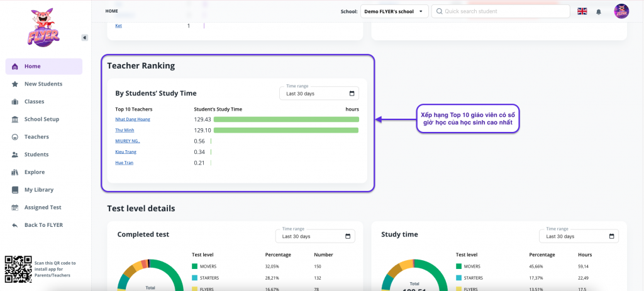This screenshot has height=291, width=644.
Task: Go to New Students in sidebar
Action: pyautogui.click(x=43, y=84)
